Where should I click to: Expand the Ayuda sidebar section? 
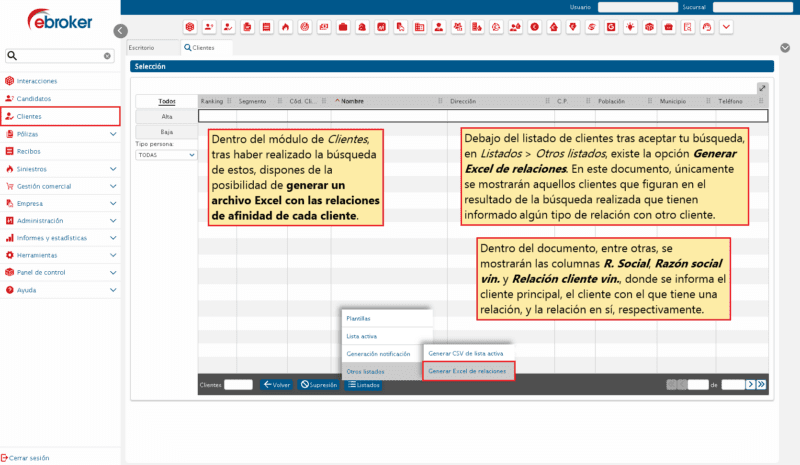pyautogui.click(x=113, y=290)
